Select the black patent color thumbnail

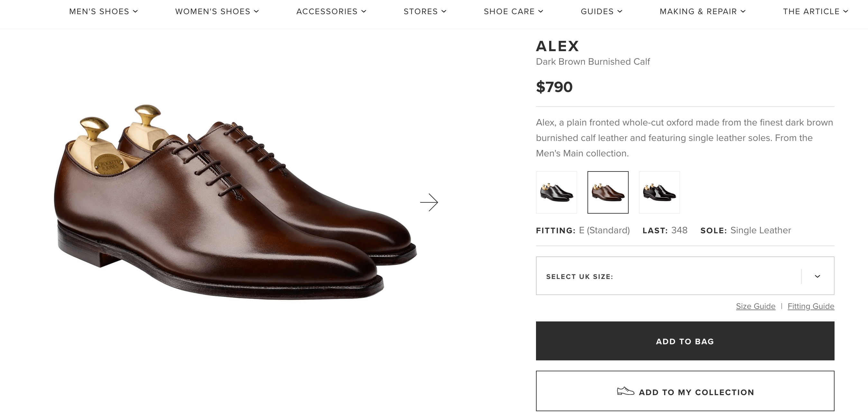[659, 192]
